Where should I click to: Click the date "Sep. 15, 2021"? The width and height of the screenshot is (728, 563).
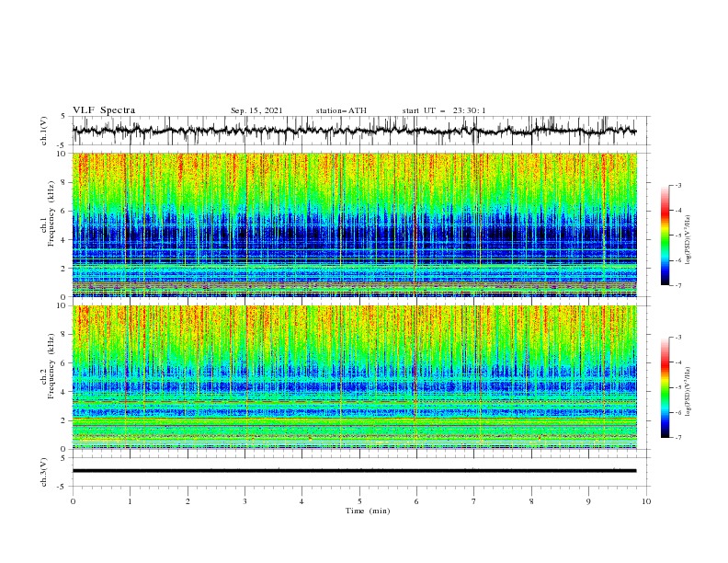pos(256,110)
